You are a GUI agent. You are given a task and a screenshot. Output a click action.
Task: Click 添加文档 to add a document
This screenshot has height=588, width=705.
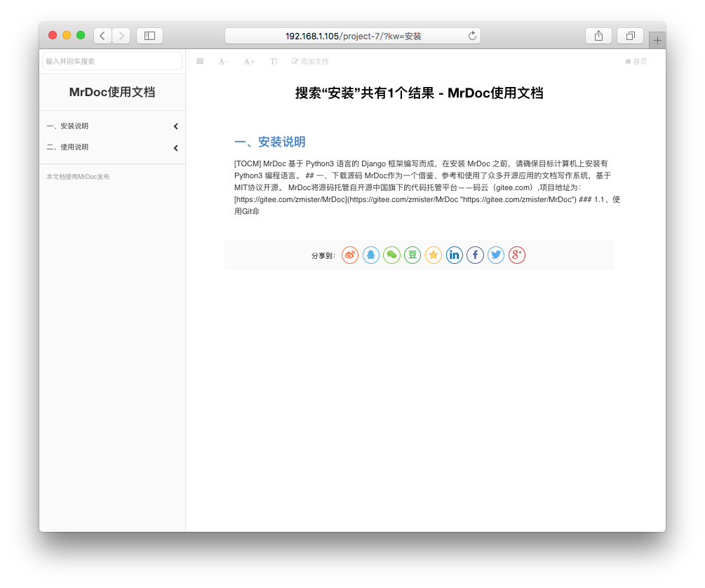point(310,62)
